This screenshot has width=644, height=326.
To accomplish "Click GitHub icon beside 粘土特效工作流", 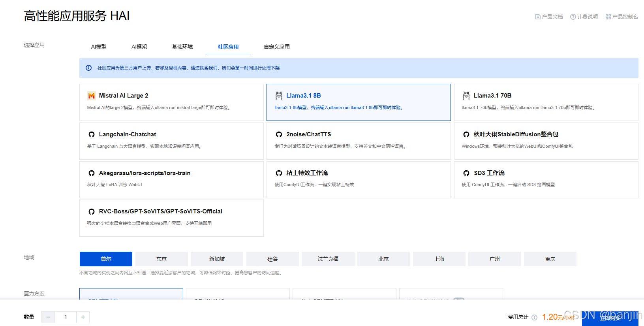I will click(x=279, y=173).
